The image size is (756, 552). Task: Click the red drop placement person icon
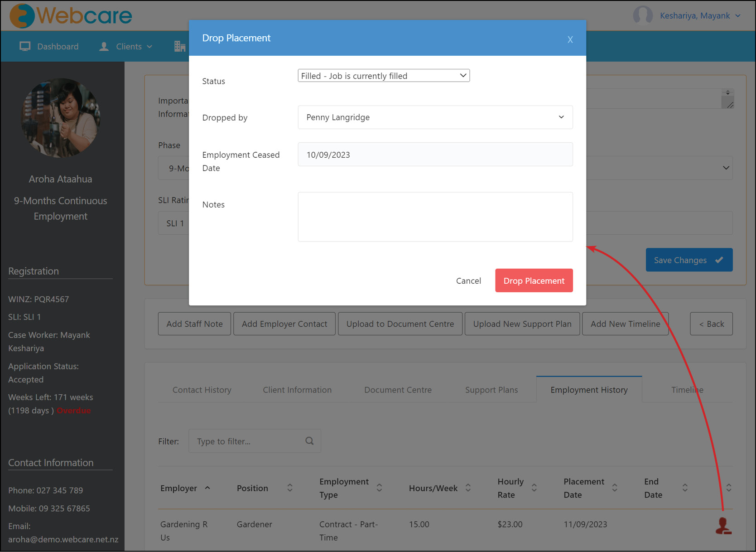tap(723, 526)
